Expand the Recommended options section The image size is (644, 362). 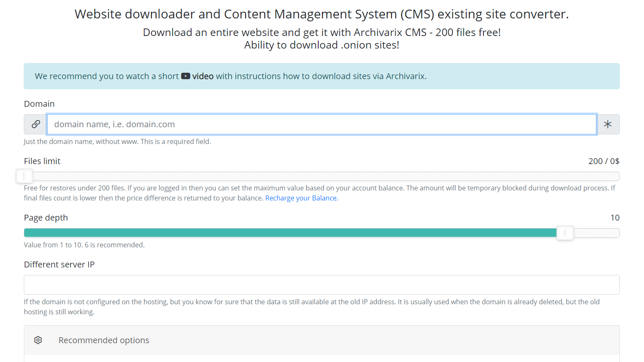(322, 340)
